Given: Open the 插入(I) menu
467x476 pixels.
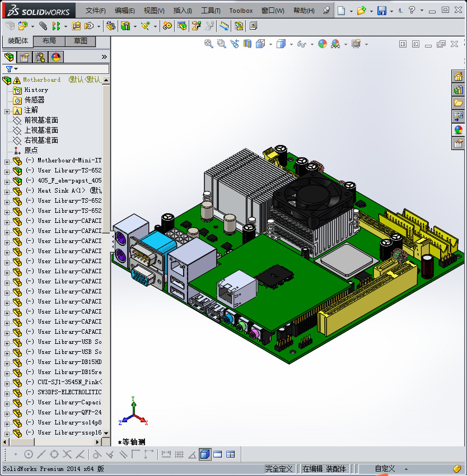Looking at the screenshot, I should [x=183, y=11].
